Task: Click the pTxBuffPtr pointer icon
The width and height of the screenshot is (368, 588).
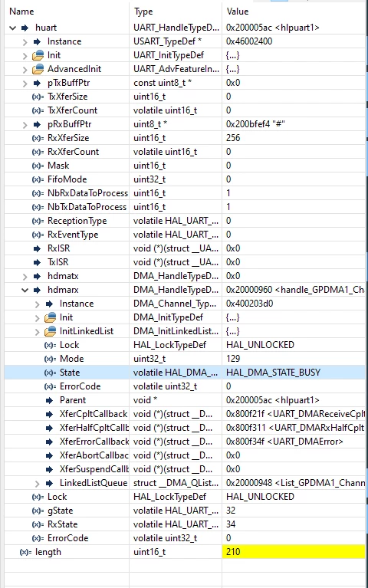Action: pyautogui.click(x=37, y=84)
